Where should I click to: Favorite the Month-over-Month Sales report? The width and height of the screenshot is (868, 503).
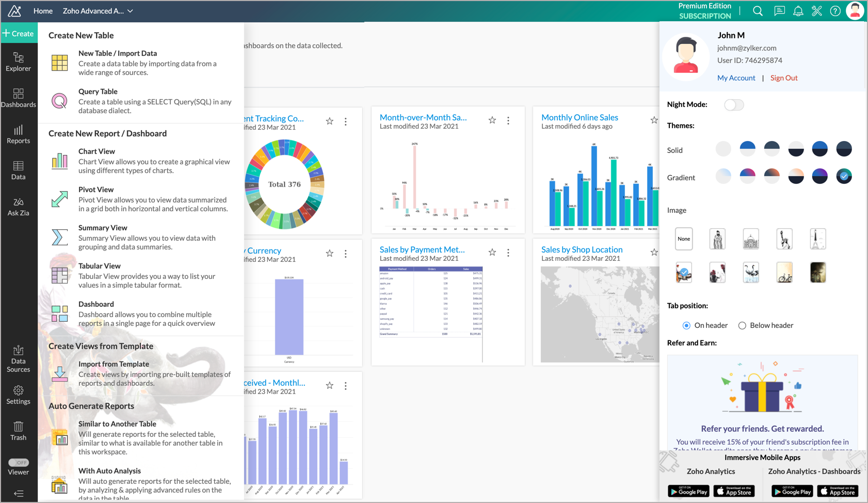click(492, 120)
